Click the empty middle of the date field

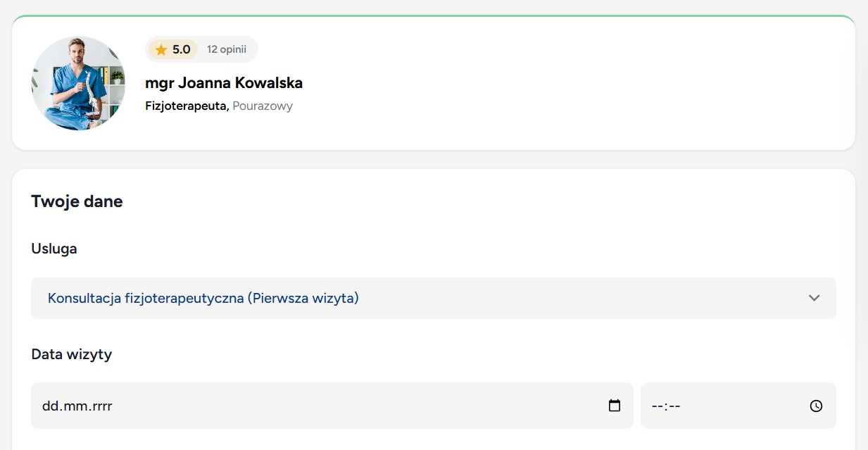pos(352,406)
